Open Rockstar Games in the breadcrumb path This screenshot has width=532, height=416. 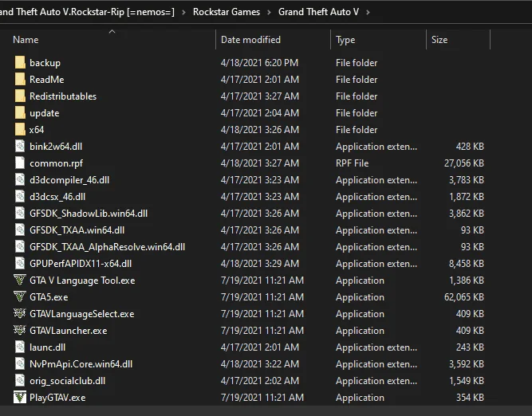(x=227, y=12)
